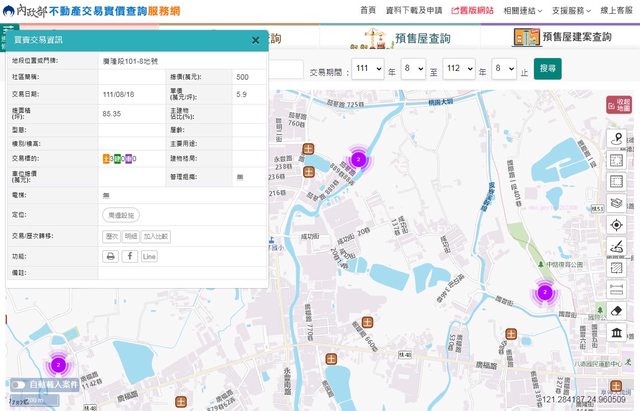Screen dimensions: 640x411
Task: Click the print icon in 功能 row
Action: coord(111,256)
